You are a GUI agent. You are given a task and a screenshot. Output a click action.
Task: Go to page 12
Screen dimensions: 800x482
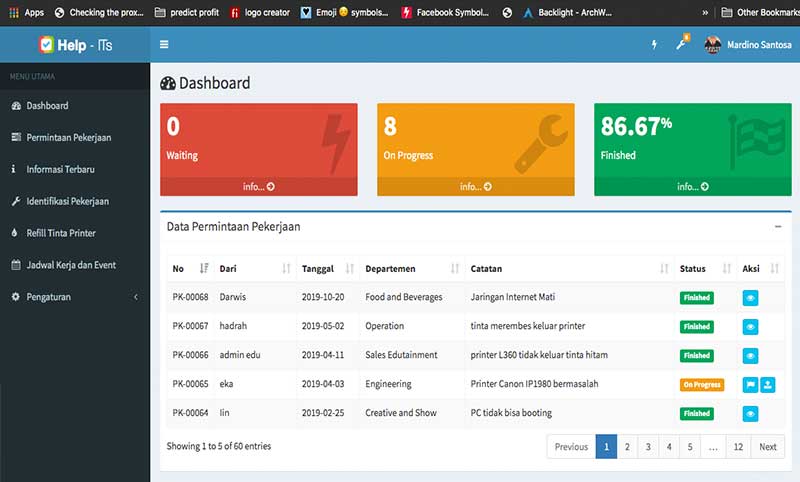click(x=738, y=447)
